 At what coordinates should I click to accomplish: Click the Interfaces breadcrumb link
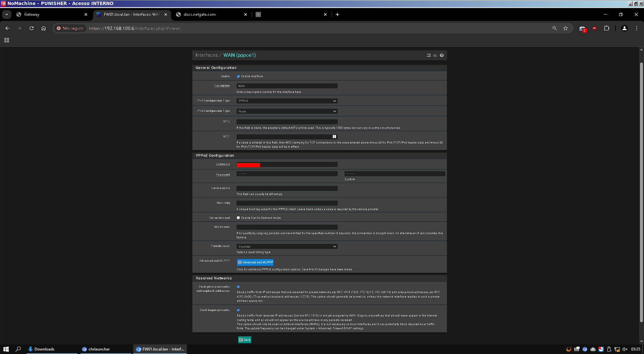click(x=207, y=55)
